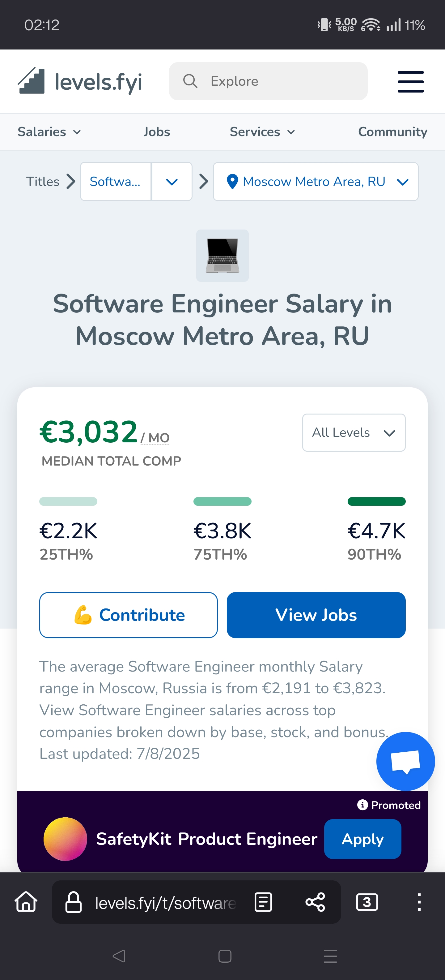Expand the job title chevron dropdown
Screen dimensions: 445x980
(x=172, y=182)
